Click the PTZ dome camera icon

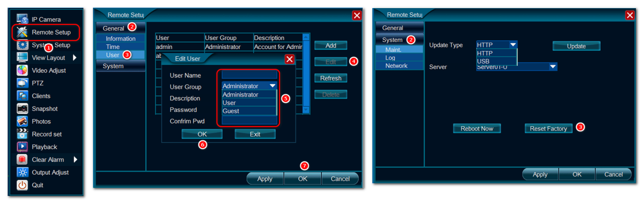click(22, 83)
